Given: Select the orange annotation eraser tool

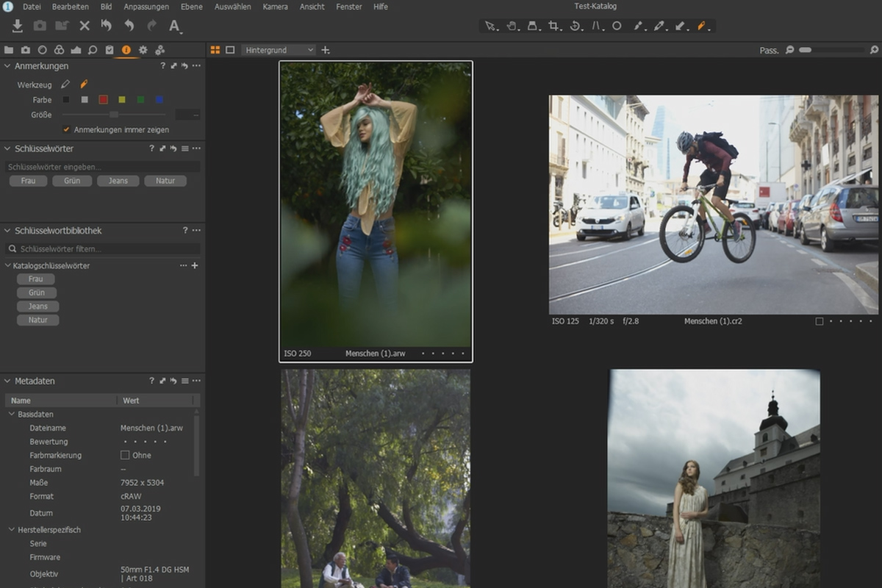Looking at the screenshot, I should [84, 85].
